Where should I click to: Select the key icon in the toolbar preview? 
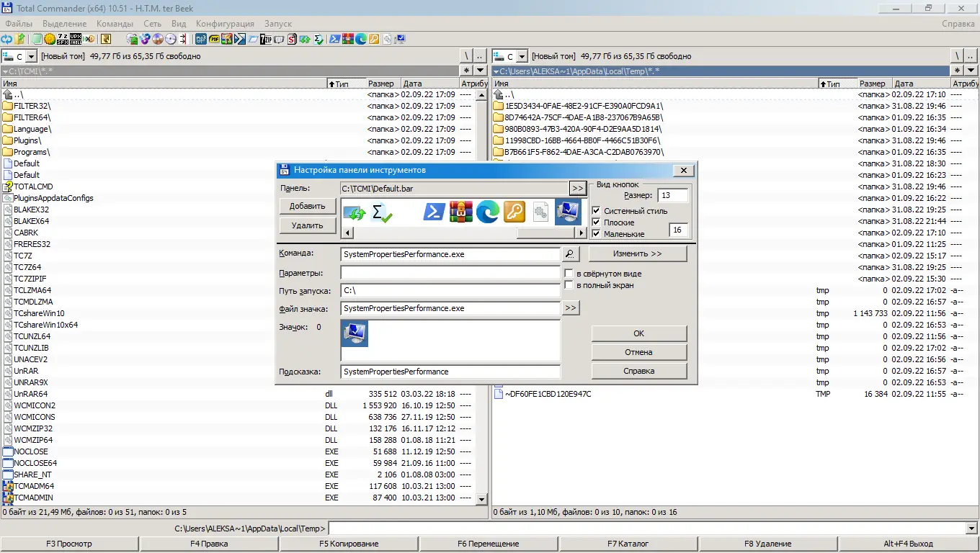pyautogui.click(x=514, y=212)
